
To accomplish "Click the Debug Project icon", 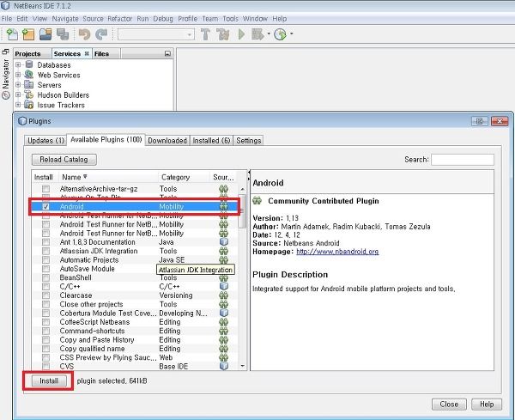I will (x=257, y=34).
